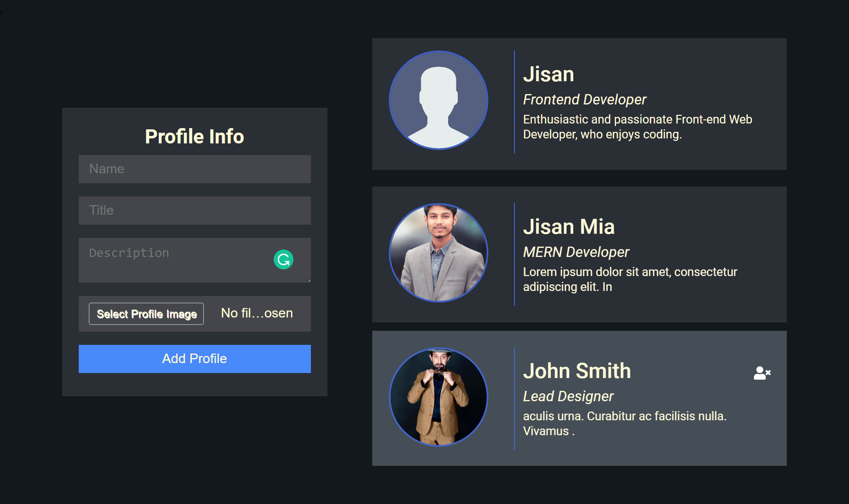
Task: Focus the Name input field
Action: [x=194, y=169]
